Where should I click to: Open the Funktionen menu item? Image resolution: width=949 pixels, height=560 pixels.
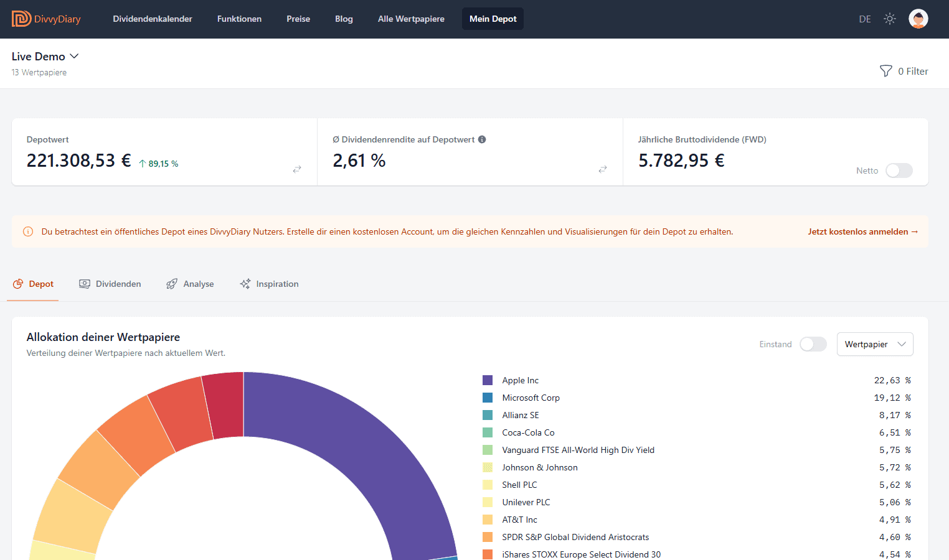pyautogui.click(x=239, y=19)
